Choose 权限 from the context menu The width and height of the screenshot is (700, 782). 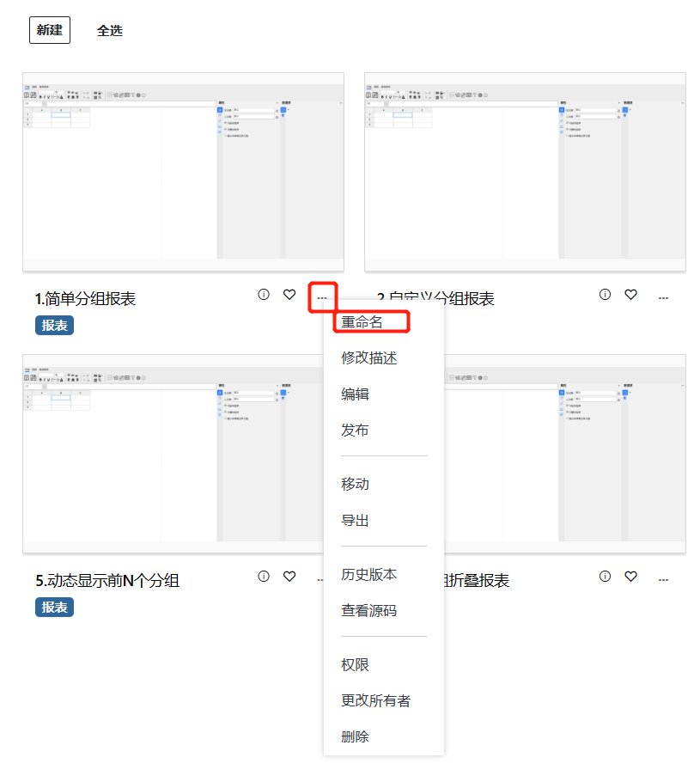[355, 664]
